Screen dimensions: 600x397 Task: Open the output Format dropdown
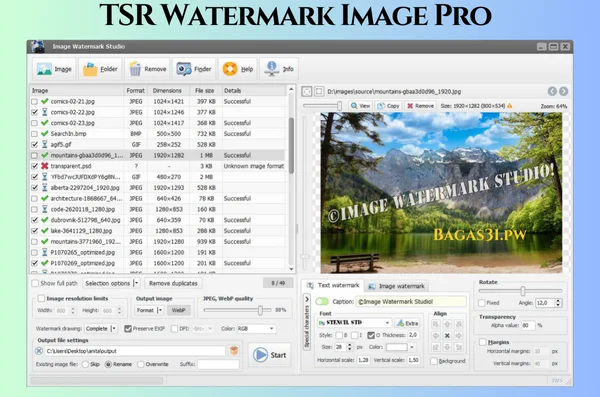click(x=149, y=310)
